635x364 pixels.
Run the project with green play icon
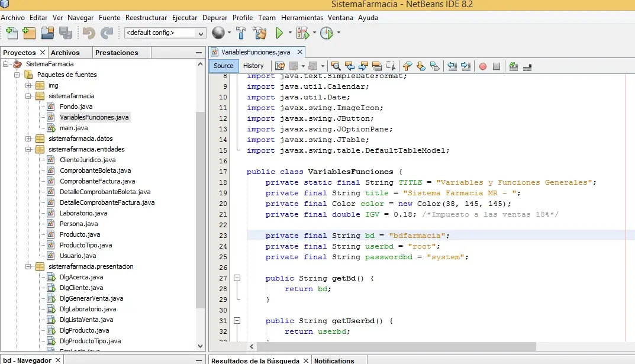tap(280, 33)
